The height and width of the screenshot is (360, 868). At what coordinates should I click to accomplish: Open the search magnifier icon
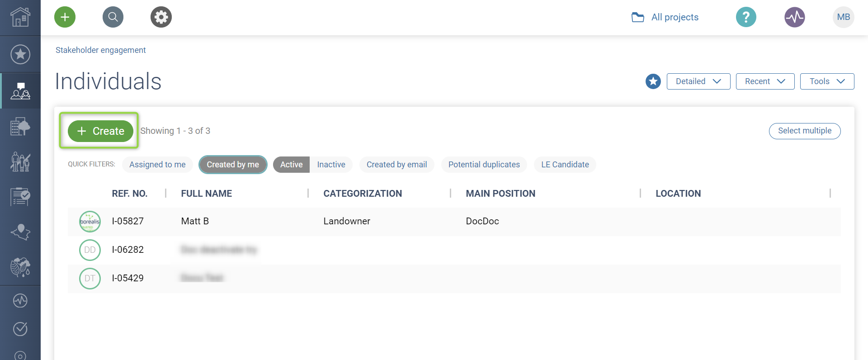113,17
